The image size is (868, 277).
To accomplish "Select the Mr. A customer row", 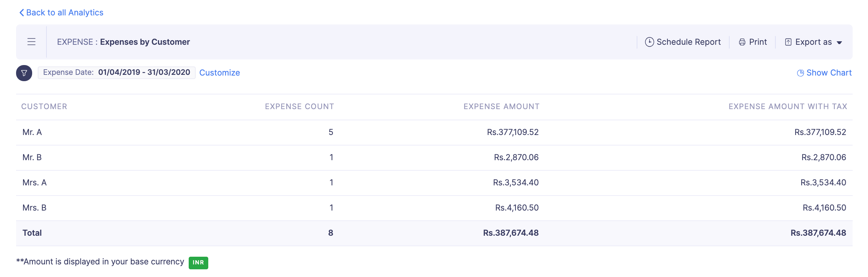I will pos(32,132).
